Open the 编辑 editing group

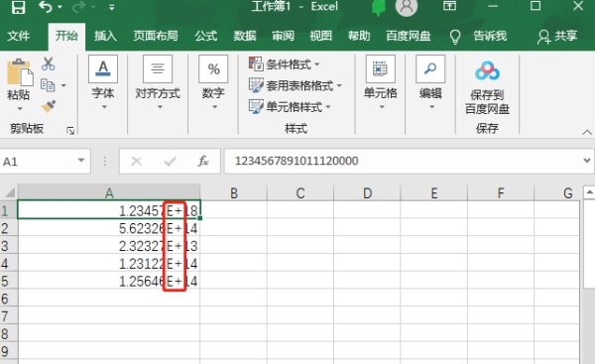(x=430, y=82)
